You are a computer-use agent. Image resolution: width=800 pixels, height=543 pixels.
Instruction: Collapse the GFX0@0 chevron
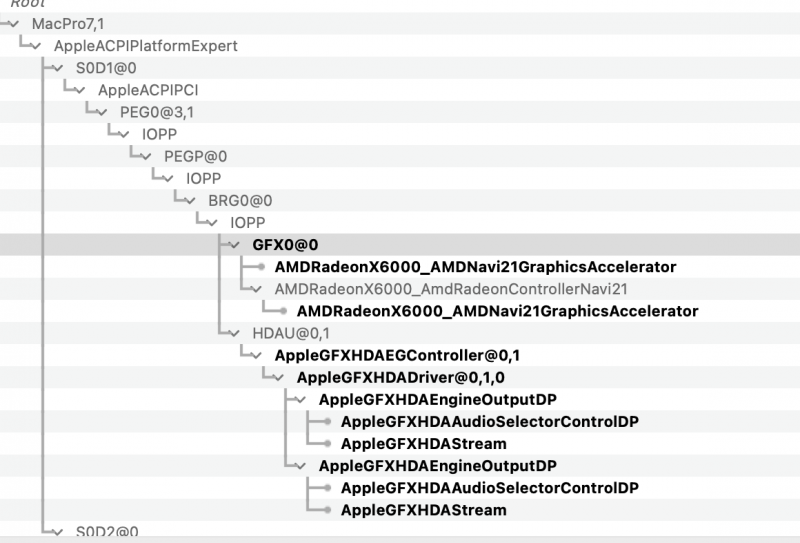[234, 244]
